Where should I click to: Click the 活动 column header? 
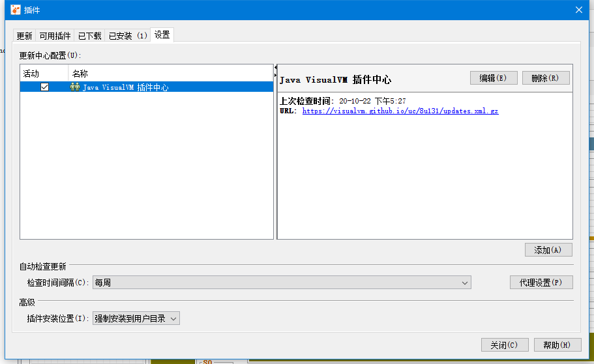point(44,74)
